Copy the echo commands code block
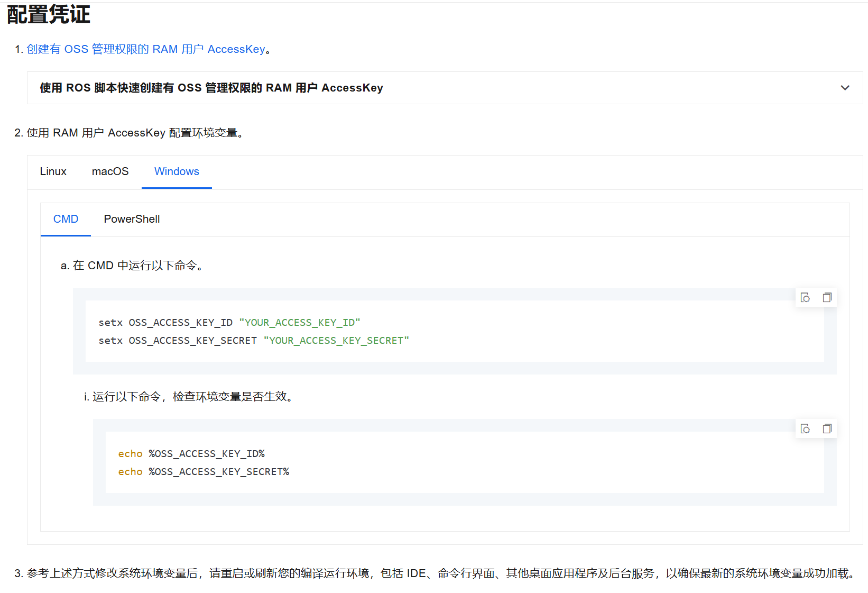 (x=827, y=428)
